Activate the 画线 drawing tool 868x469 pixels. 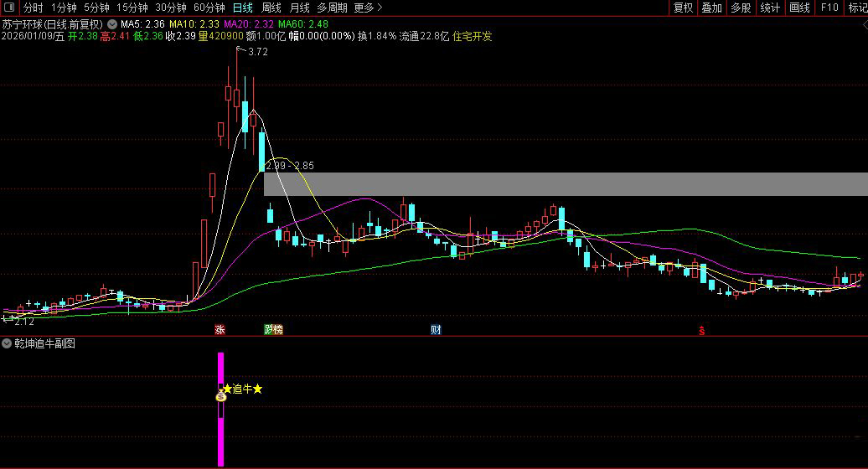799,8
